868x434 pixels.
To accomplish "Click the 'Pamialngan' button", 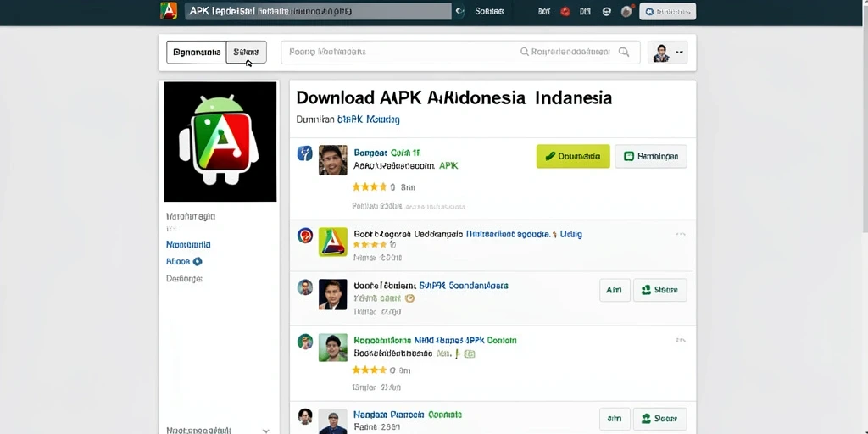I will click(x=651, y=156).
